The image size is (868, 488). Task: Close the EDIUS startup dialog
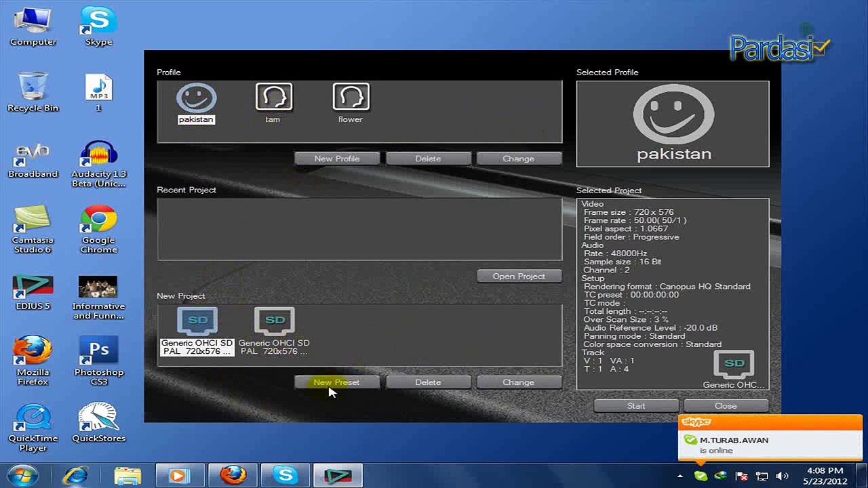[726, 405]
